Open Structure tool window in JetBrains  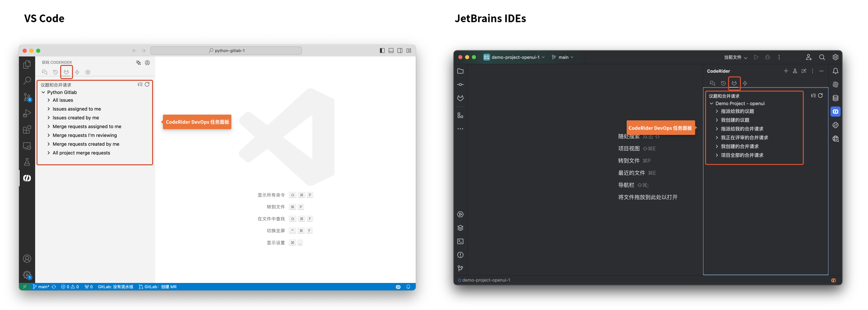460,115
